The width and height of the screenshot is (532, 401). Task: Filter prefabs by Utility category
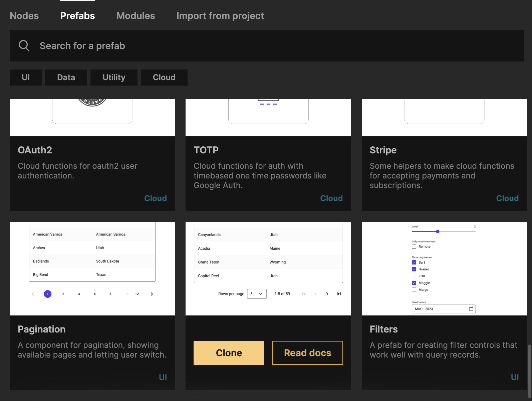[x=114, y=78]
